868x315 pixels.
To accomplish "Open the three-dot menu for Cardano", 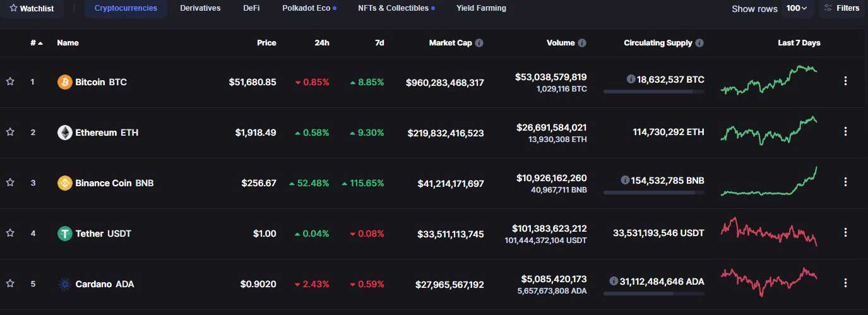I will pos(845,283).
